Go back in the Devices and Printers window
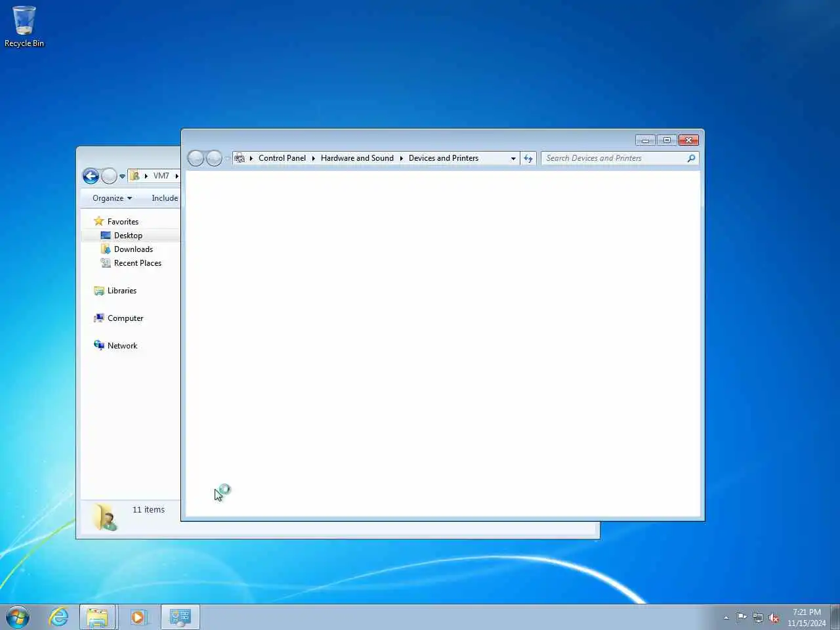This screenshot has height=630, width=840. point(196,158)
